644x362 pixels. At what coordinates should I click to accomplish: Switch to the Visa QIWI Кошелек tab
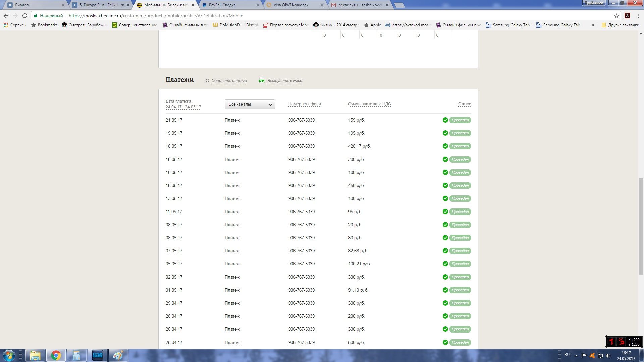coord(290,5)
